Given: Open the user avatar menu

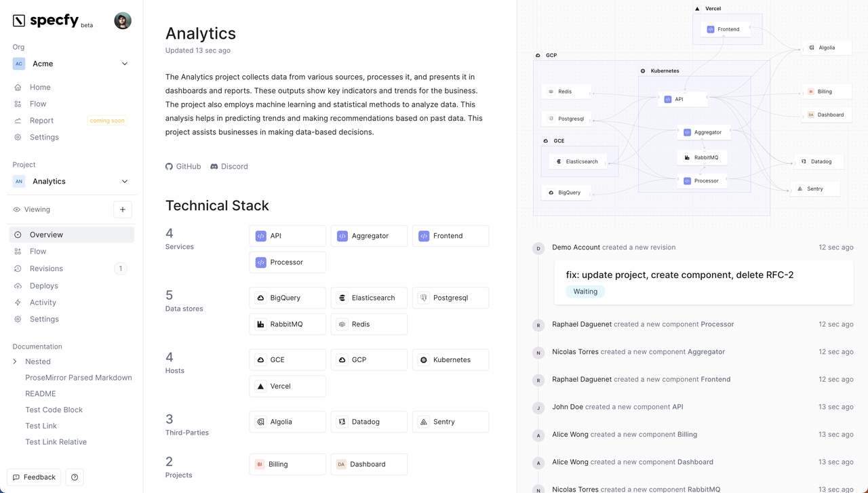Looking at the screenshot, I should [x=123, y=20].
